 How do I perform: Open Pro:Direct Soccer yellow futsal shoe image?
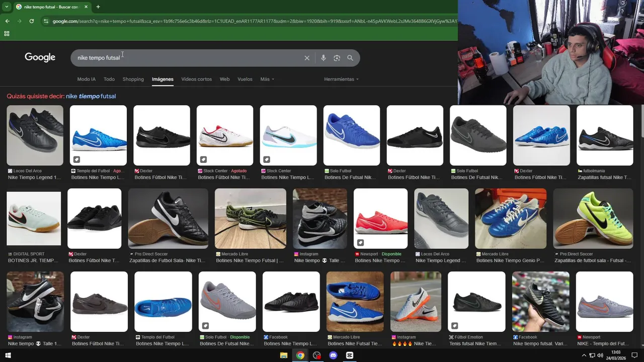[x=593, y=219]
